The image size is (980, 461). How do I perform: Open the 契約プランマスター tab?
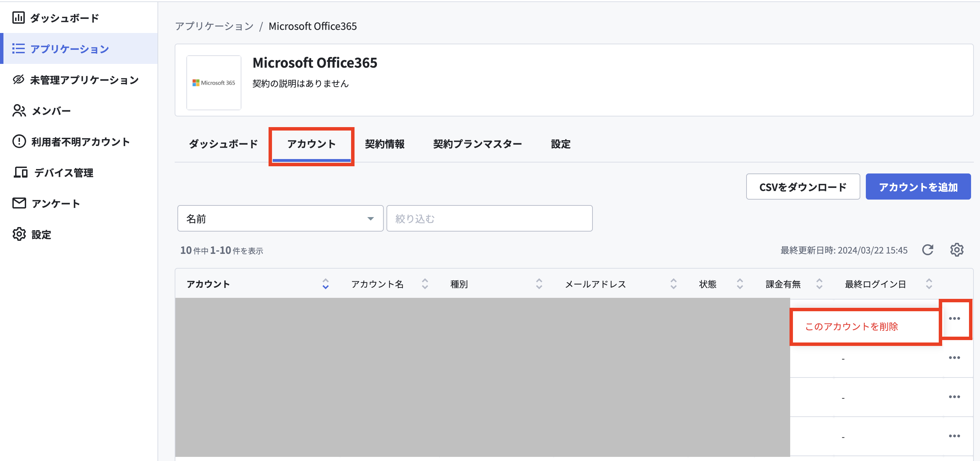coord(477,144)
